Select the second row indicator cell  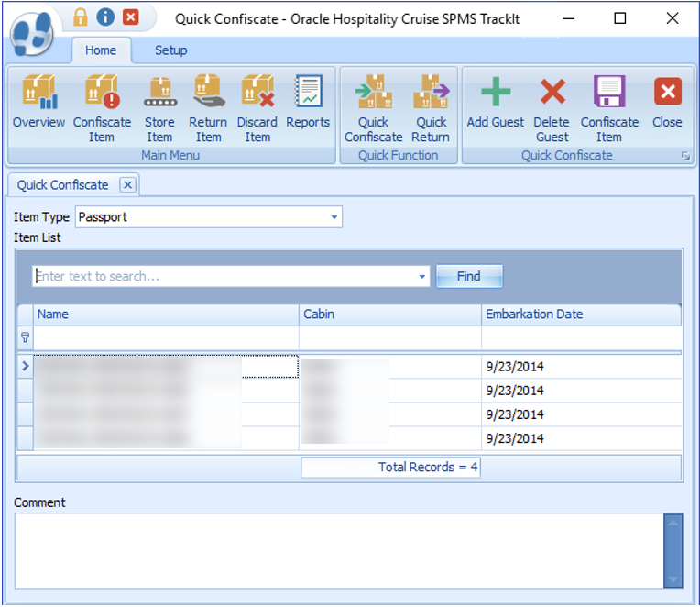pyautogui.click(x=26, y=391)
